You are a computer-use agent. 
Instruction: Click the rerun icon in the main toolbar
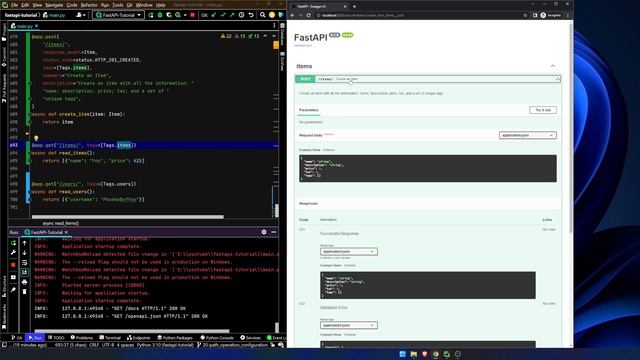click(x=151, y=15)
